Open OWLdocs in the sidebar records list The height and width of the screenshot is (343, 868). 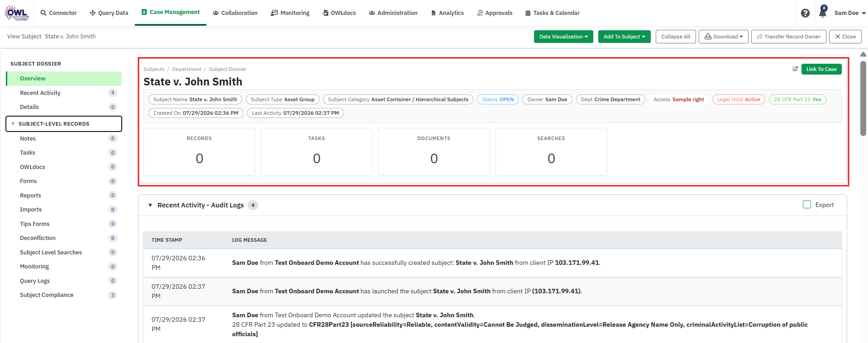pos(64,167)
